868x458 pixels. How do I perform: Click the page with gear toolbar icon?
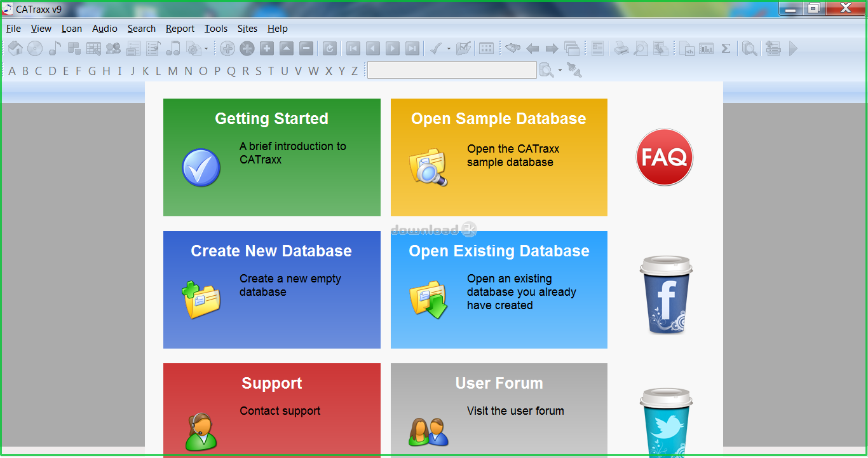point(193,48)
